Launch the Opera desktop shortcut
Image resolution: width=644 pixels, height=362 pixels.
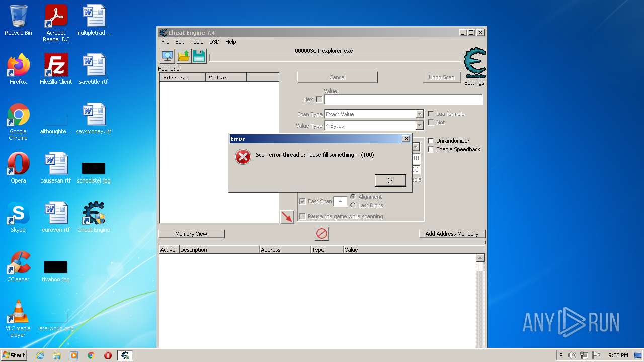18,168
